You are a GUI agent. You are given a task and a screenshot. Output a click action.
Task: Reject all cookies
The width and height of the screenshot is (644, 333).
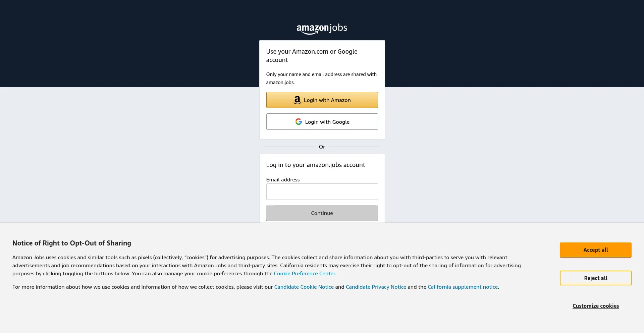[595, 278]
